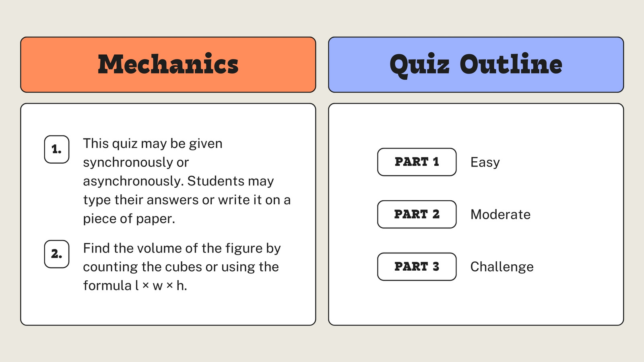Click the paragraph about synchronous quiz delivery

tap(187, 181)
